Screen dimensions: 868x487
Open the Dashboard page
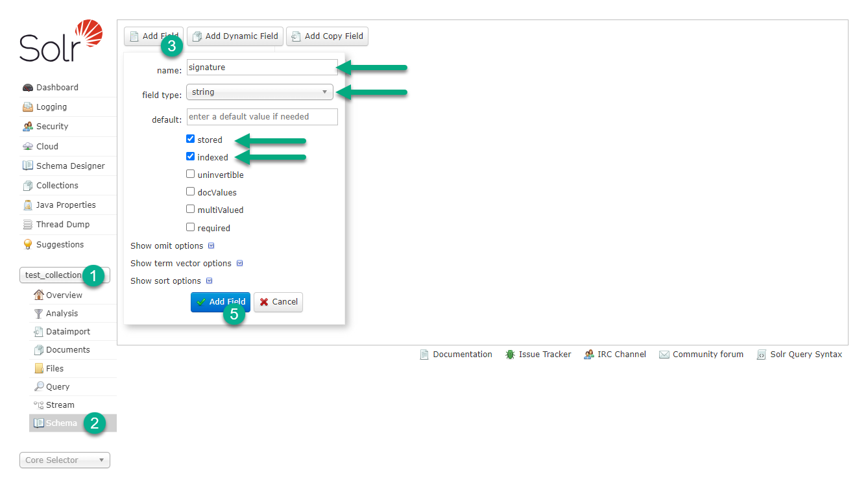tap(57, 87)
